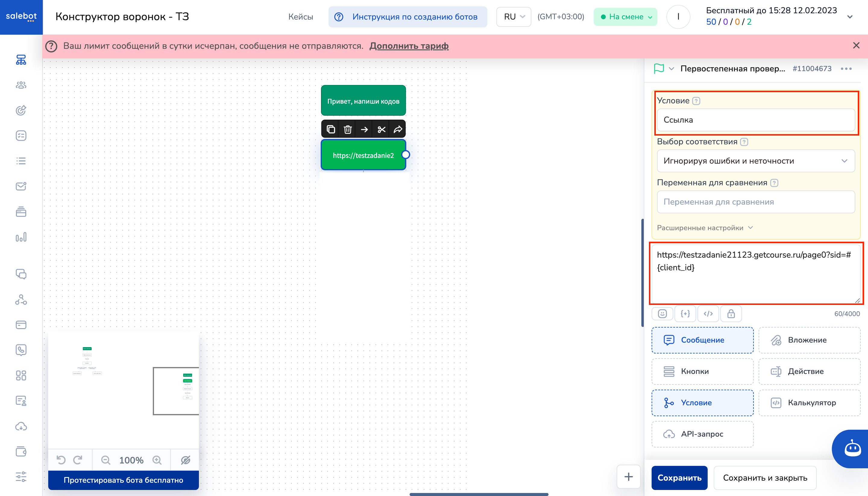The height and width of the screenshot is (496, 868).
Task: Undo last action in constructor
Action: (61, 460)
